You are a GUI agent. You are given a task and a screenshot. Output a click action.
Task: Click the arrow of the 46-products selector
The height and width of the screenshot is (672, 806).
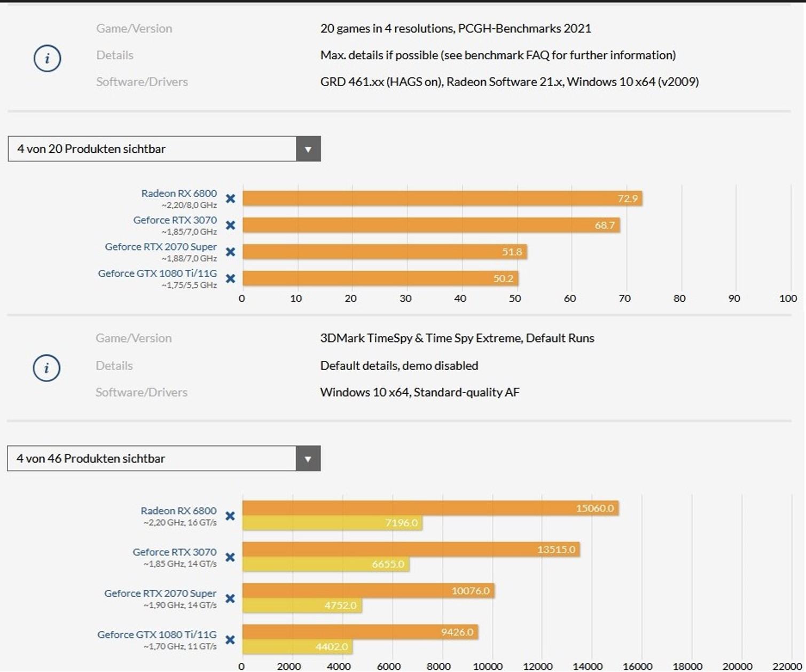click(x=308, y=459)
